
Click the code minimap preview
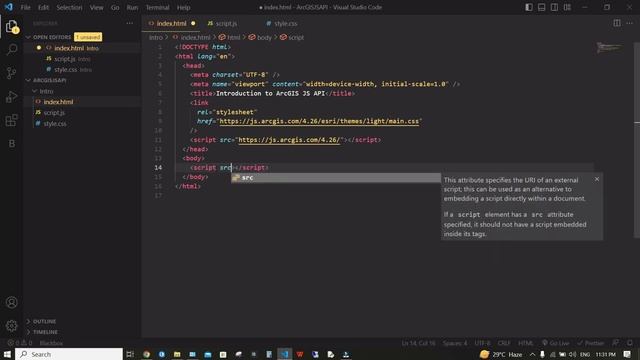(x=609, y=47)
